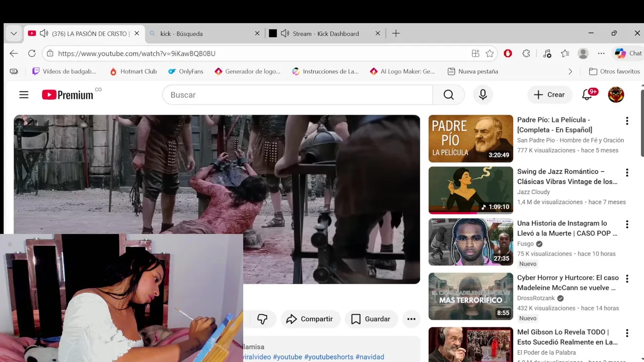
Task: Open the Copilot Chat button
Action: tap(628, 53)
